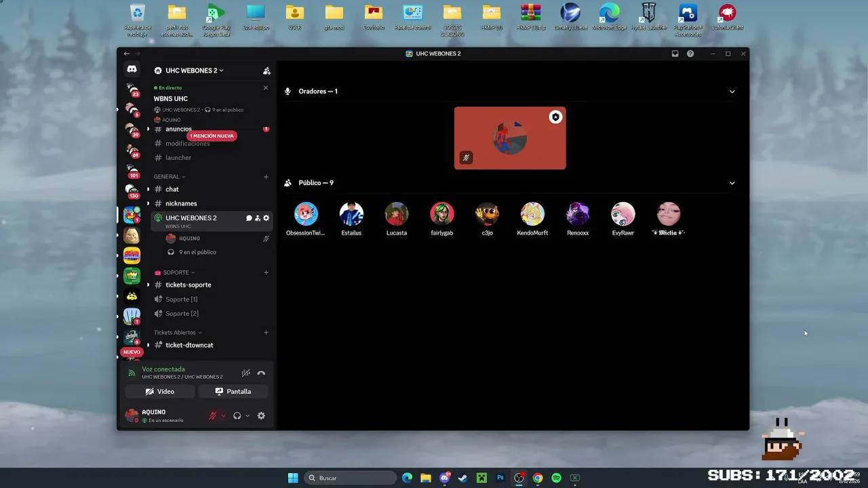Open the server with 39 notifications
Viewport: 868px width, 488px height.
[132, 129]
